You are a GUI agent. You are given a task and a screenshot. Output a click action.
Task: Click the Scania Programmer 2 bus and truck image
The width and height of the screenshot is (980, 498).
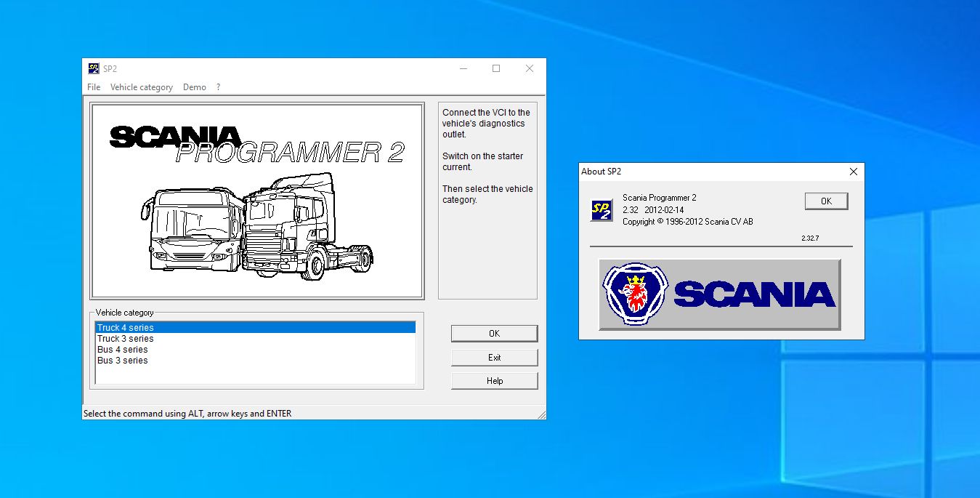click(256, 201)
